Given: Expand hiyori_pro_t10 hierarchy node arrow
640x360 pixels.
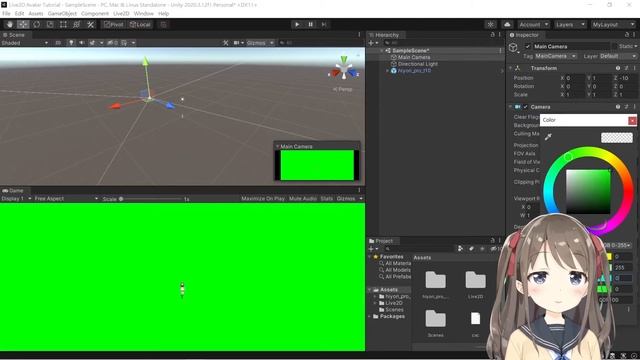Looking at the screenshot, I should click(387, 71).
